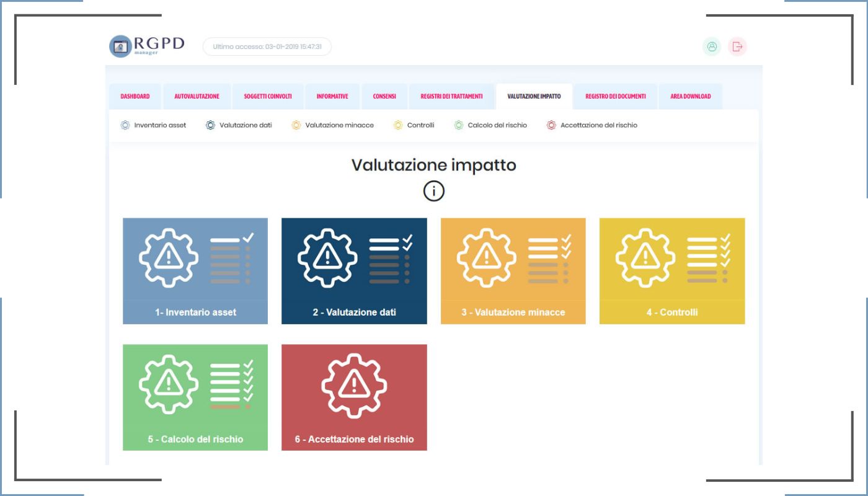Open Valutazione dati submenu link
Viewport: 868px width, 496px height.
click(x=246, y=125)
